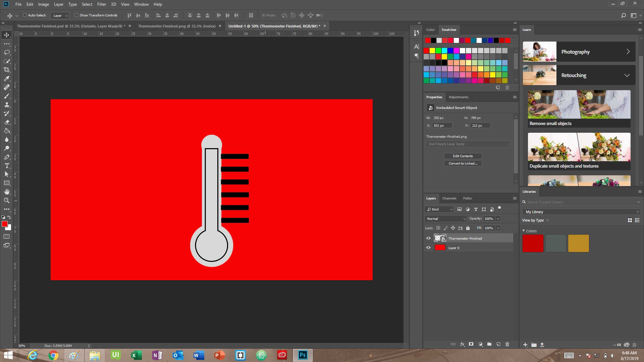644x362 pixels.
Task: Open the Character panel icon
Action: click(417, 47)
